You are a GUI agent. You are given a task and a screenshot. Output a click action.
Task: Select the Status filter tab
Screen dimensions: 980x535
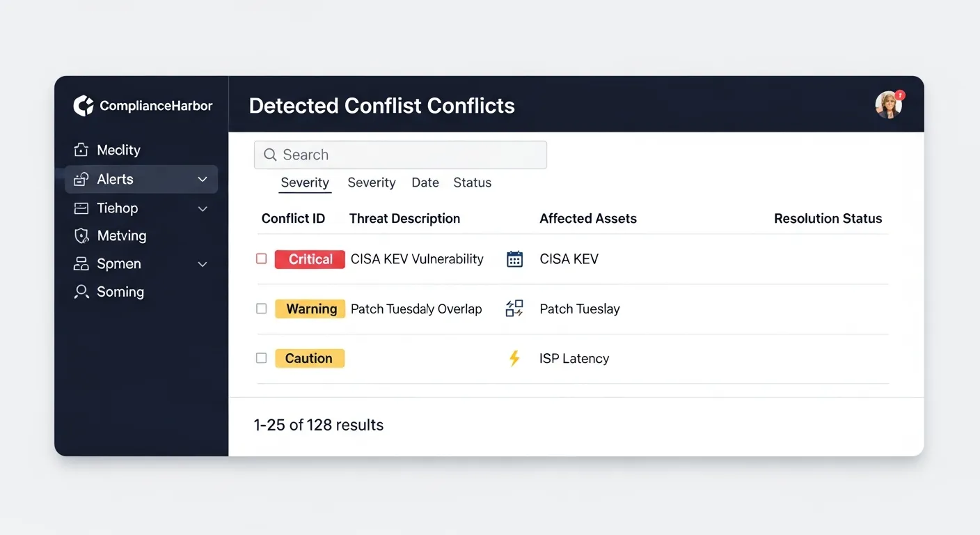coord(472,182)
